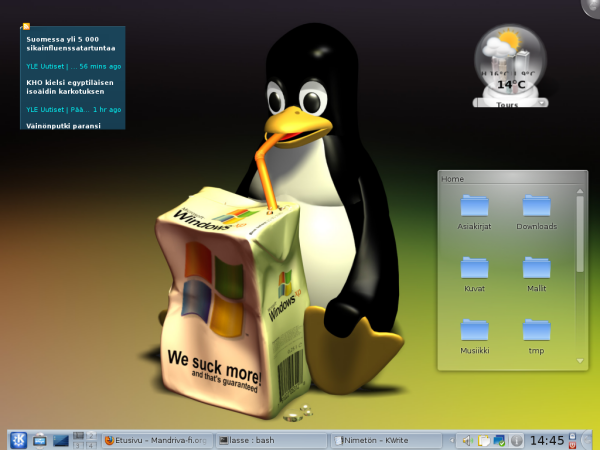Switch to virtual desktop 3 in the pager
Viewport: 600px width, 450px height.
point(78,445)
